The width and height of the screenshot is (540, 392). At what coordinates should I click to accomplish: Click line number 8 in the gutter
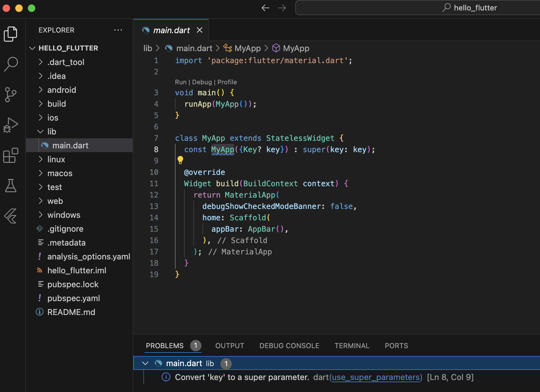[156, 149]
